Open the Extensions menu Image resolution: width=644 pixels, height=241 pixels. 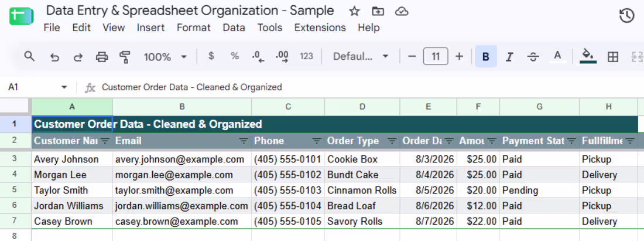pyautogui.click(x=320, y=28)
